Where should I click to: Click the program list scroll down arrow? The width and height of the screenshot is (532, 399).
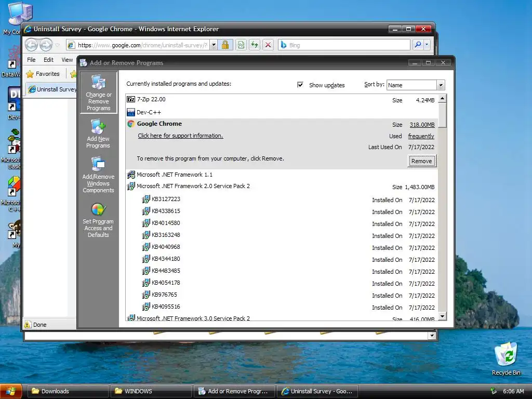[x=442, y=316]
